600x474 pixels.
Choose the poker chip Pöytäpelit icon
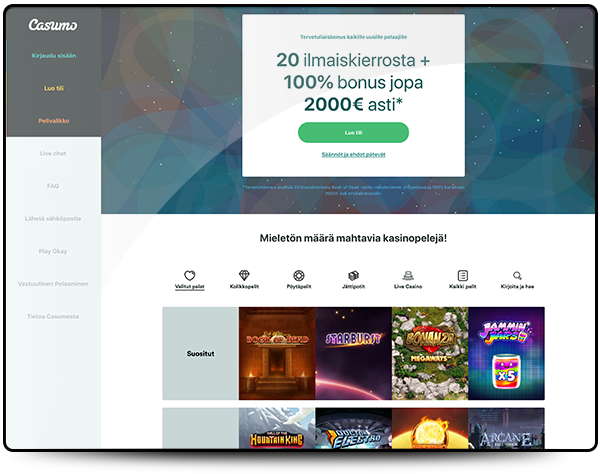[299, 275]
